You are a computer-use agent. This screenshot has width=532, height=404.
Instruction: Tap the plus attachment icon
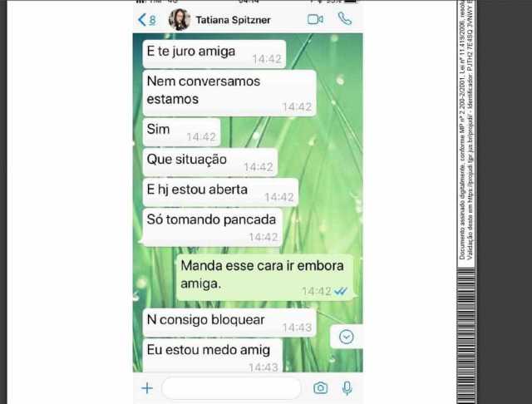[x=147, y=388]
